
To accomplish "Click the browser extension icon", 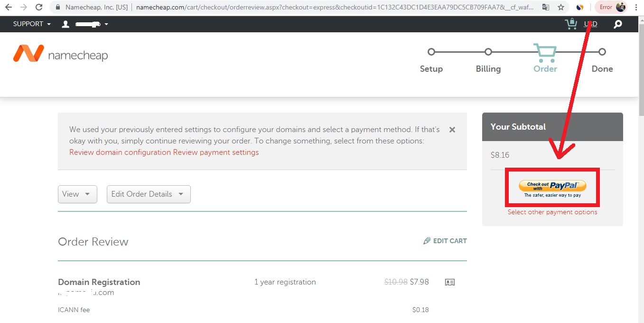I will (x=579, y=7).
